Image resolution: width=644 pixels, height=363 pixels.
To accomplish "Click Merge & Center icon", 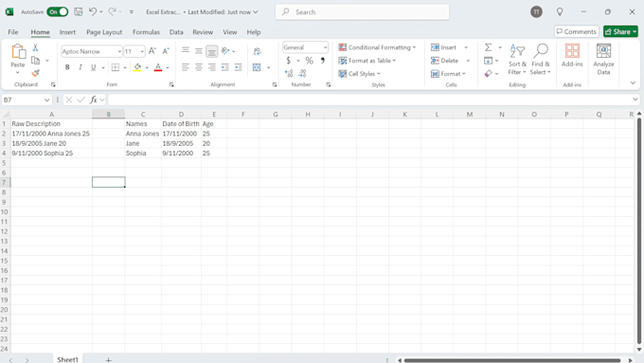I will (x=257, y=67).
